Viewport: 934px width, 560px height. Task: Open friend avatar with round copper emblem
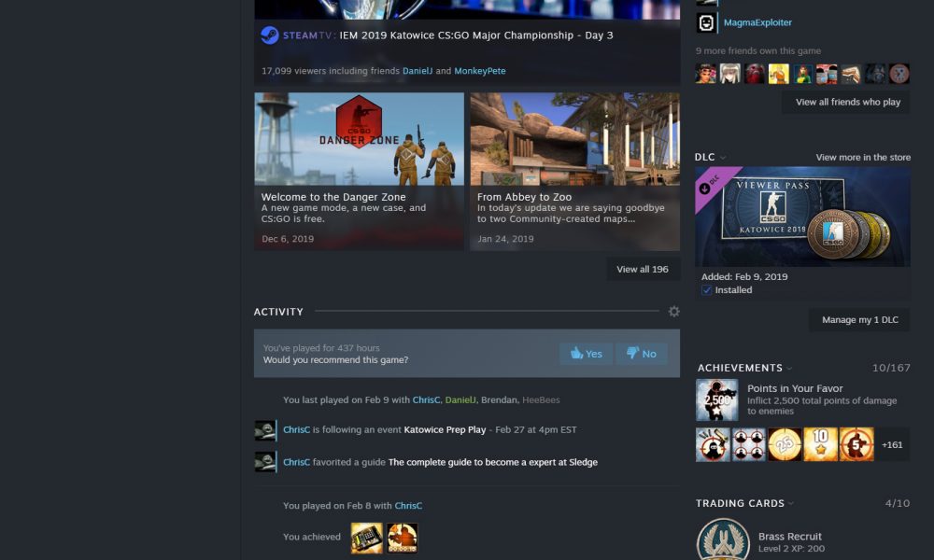click(899, 74)
